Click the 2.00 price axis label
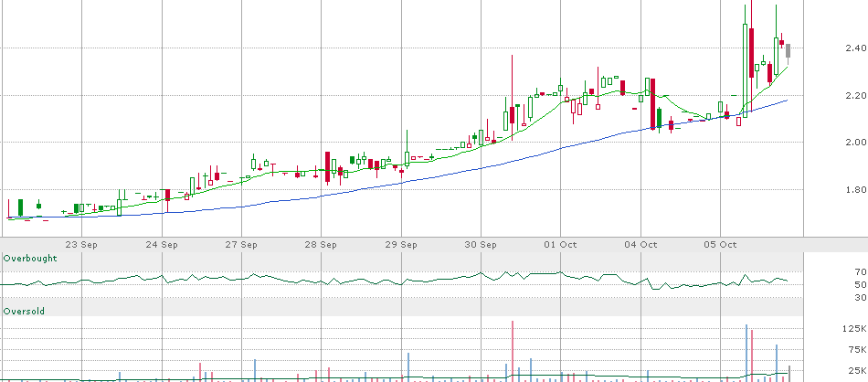868x382 pixels. coord(856,143)
